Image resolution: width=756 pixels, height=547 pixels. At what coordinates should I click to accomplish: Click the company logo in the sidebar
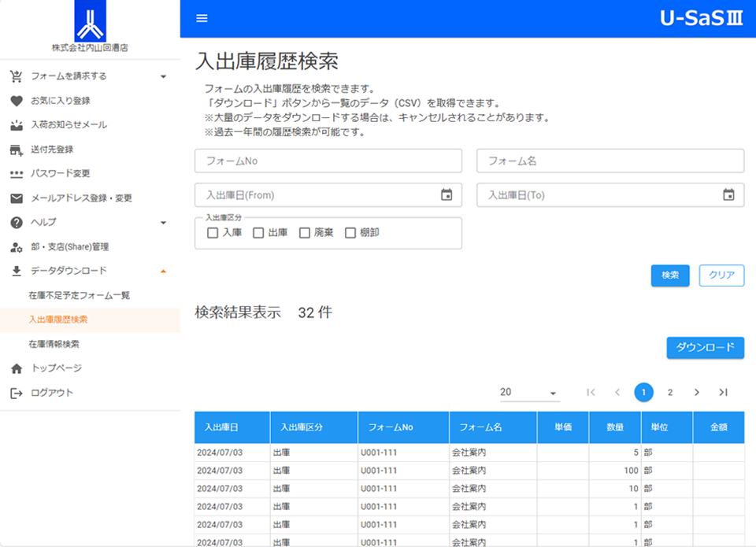coord(90,21)
